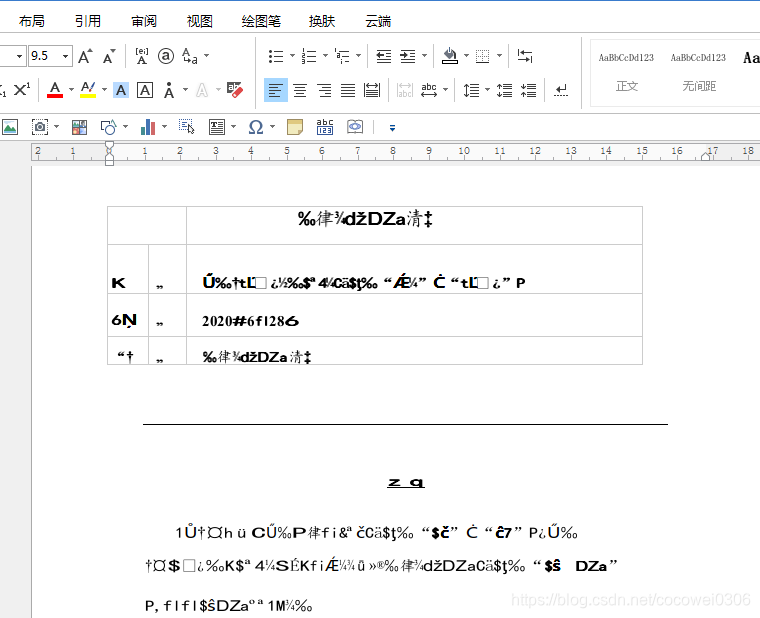Viewport: 760px width, 618px height.
Task: Open the character scaling abc tool
Action: pyautogui.click(x=429, y=90)
